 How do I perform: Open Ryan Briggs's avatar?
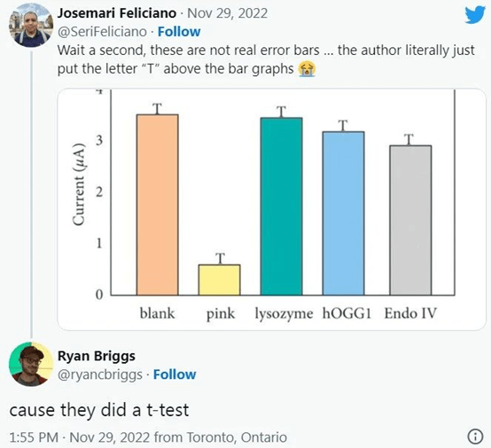click(x=31, y=364)
